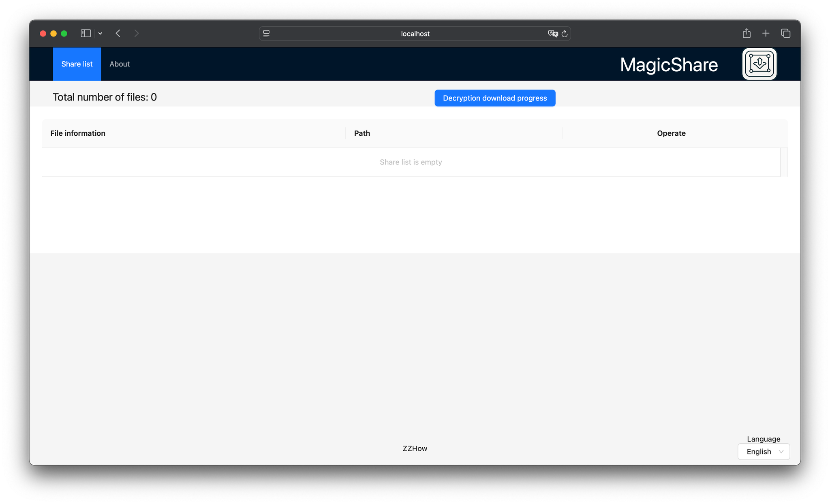The width and height of the screenshot is (830, 504).
Task: Click the translate page icon
Action: tap(553, 34)
